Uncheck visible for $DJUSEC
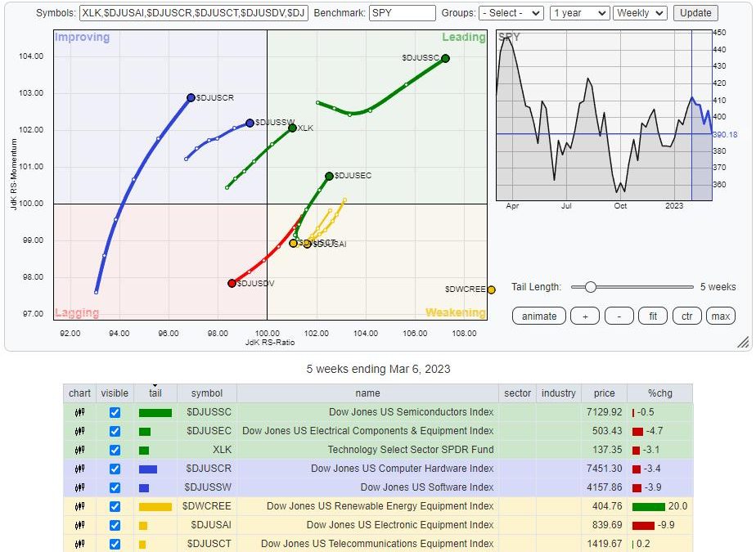 click(115, 431)
